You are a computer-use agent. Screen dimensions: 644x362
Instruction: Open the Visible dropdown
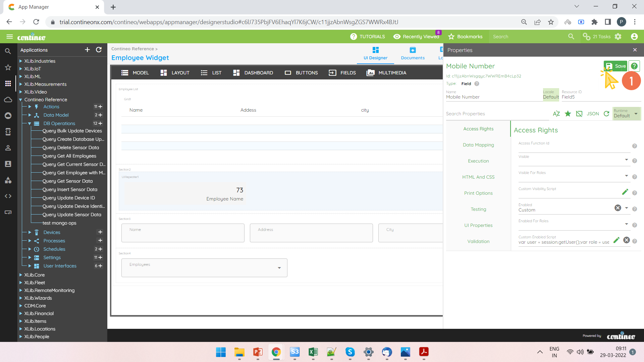point(626,160)
